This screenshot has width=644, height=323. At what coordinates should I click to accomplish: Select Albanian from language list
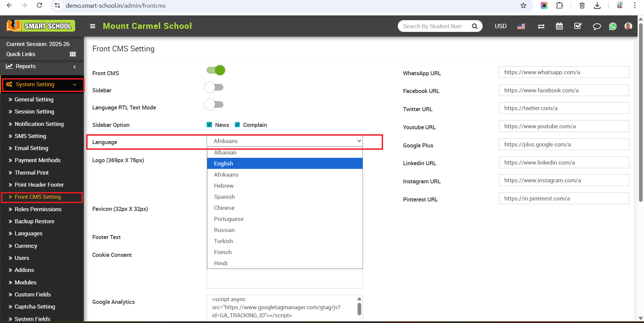tap(285, 152)
